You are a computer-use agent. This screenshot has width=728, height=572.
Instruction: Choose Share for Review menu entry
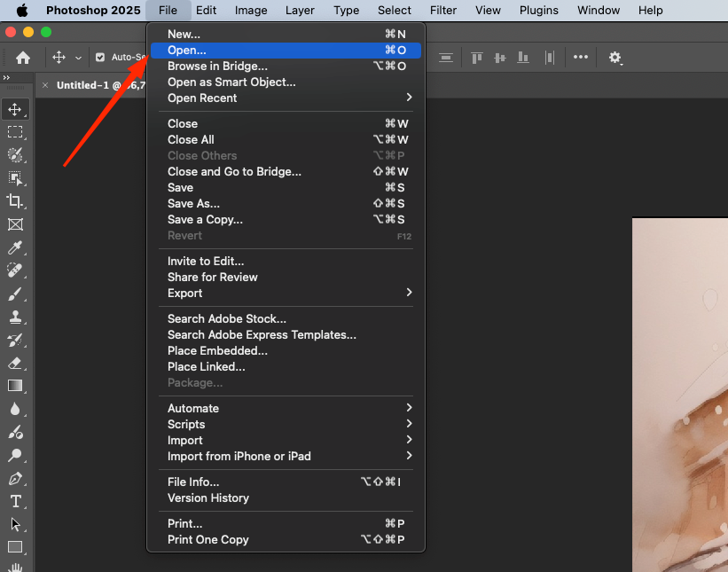point(286,278)
